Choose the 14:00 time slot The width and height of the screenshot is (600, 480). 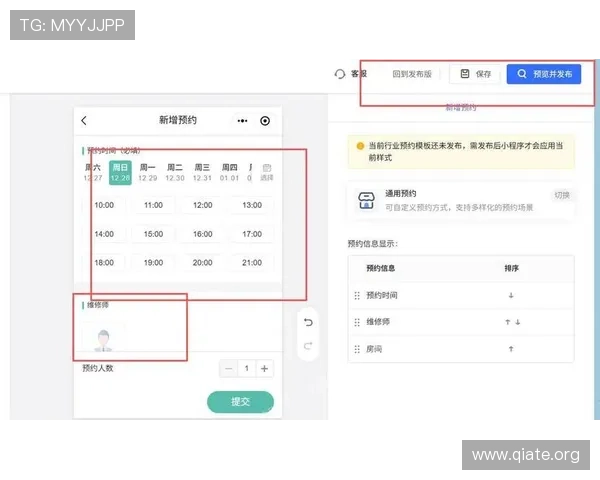[104, 234]
